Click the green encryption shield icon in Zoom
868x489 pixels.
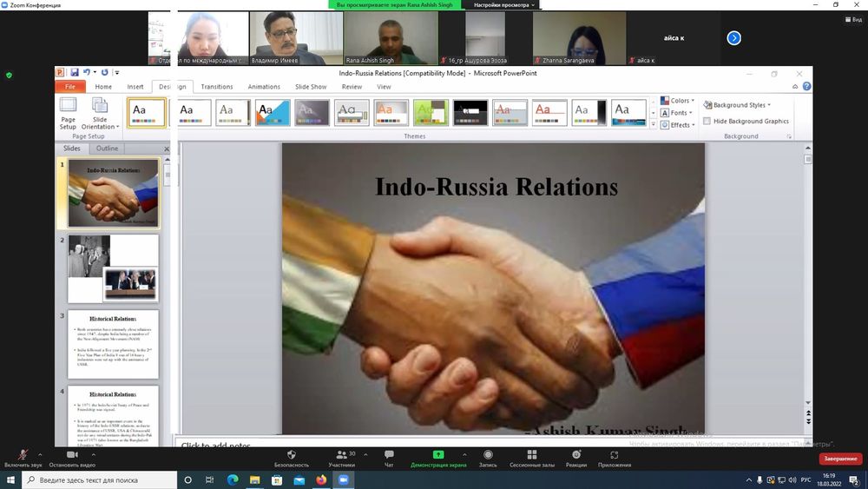9,75
